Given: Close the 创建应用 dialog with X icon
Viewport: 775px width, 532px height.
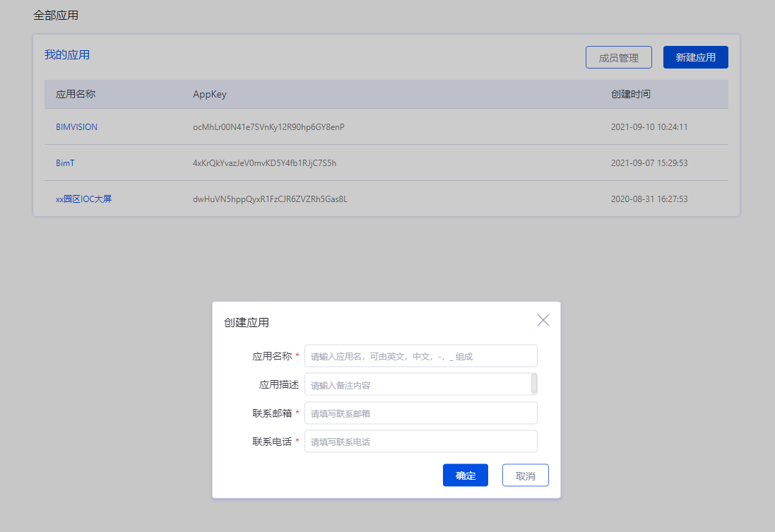Looking at the screenshot, I should [x=543, y=320].
